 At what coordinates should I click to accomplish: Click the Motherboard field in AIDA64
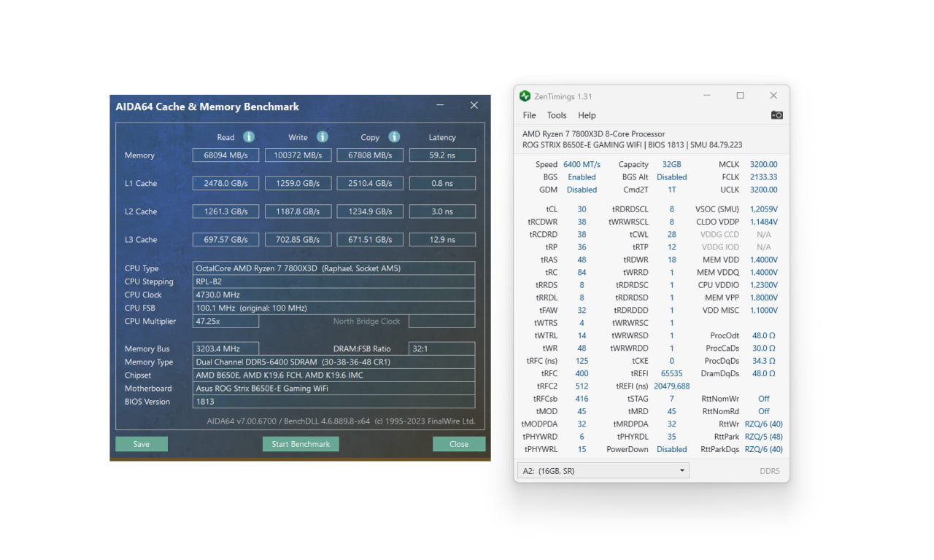(333, 388)
